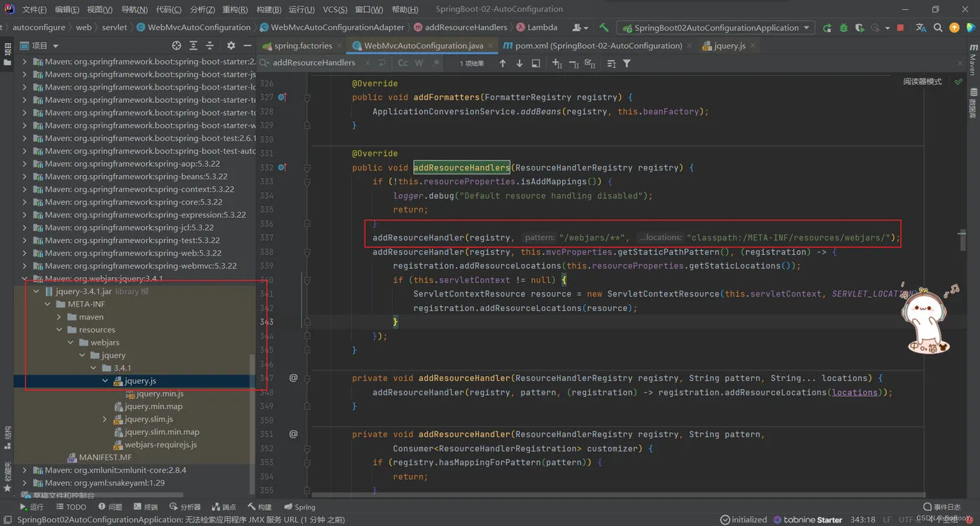Image resolution: width=980 pixels, height=526 pixels.
Task: Open 事件日志 event log
Action: coord(941,507)
